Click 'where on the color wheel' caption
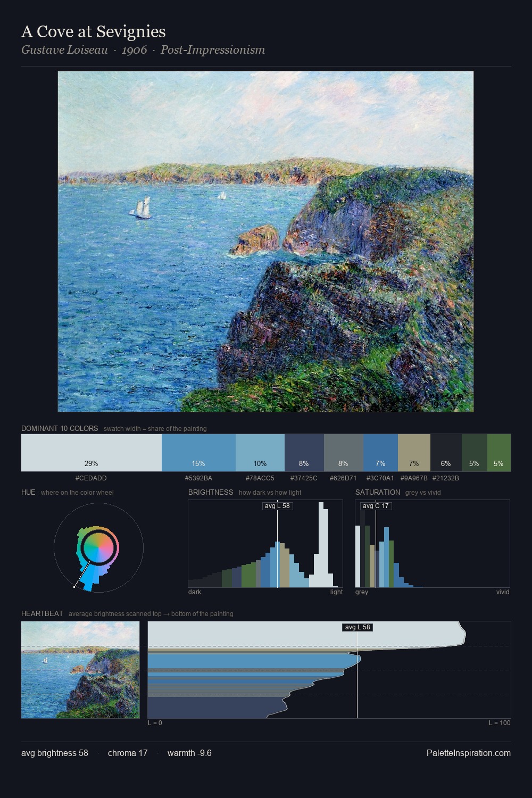 click(77, 493)
